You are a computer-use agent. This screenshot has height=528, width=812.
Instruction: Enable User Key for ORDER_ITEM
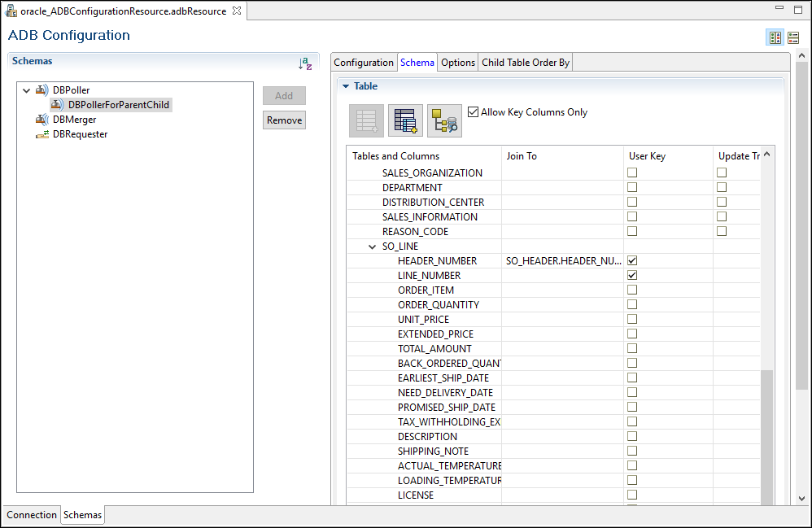pos(632,290)
